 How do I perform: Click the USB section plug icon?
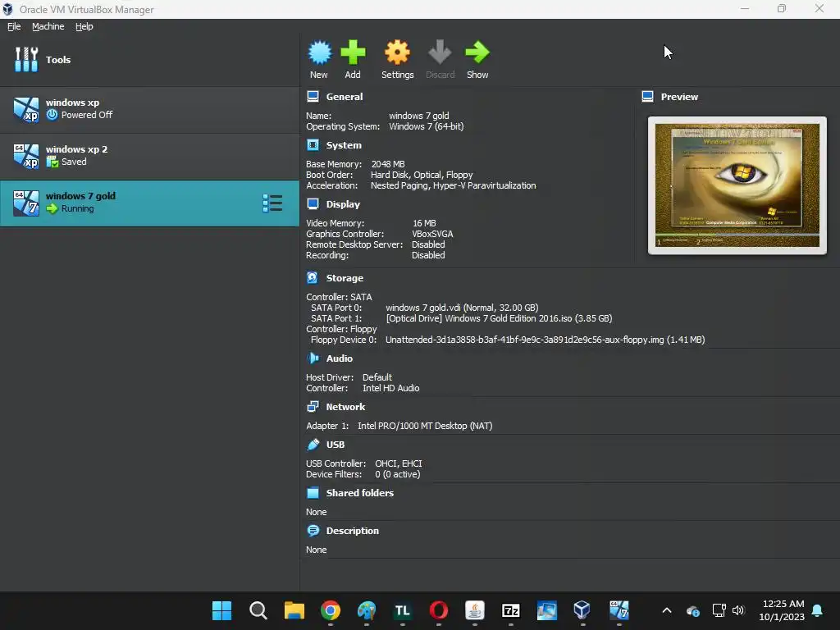[x=313, y=444]
